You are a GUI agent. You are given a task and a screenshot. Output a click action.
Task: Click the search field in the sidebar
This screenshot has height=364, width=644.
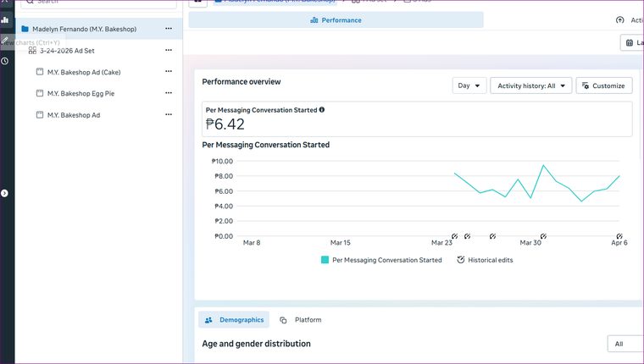[98, 3]
